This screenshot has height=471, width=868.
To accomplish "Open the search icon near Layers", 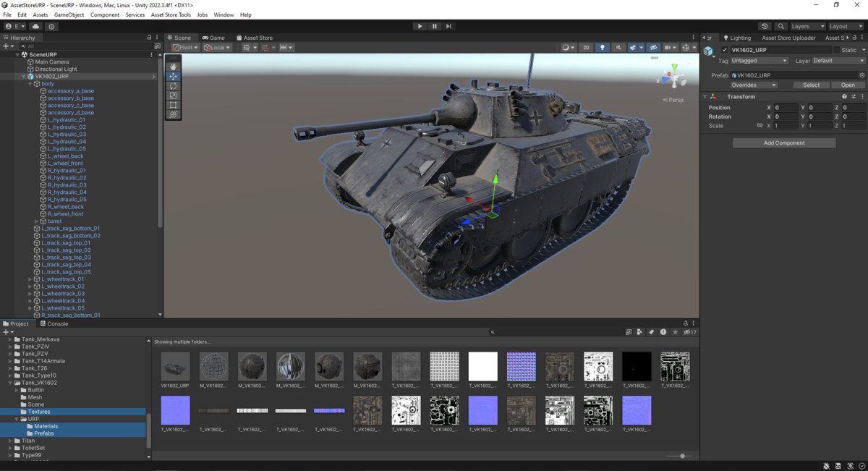I will click(780, 25).
